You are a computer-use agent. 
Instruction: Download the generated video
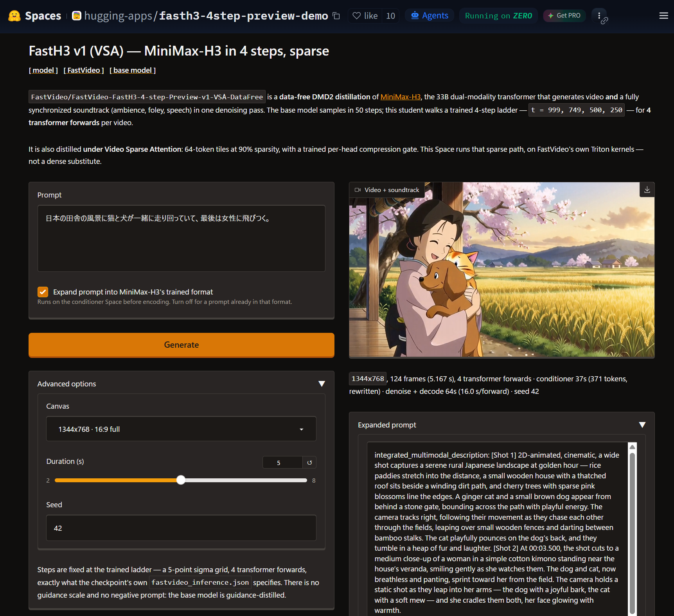point(647,190)
